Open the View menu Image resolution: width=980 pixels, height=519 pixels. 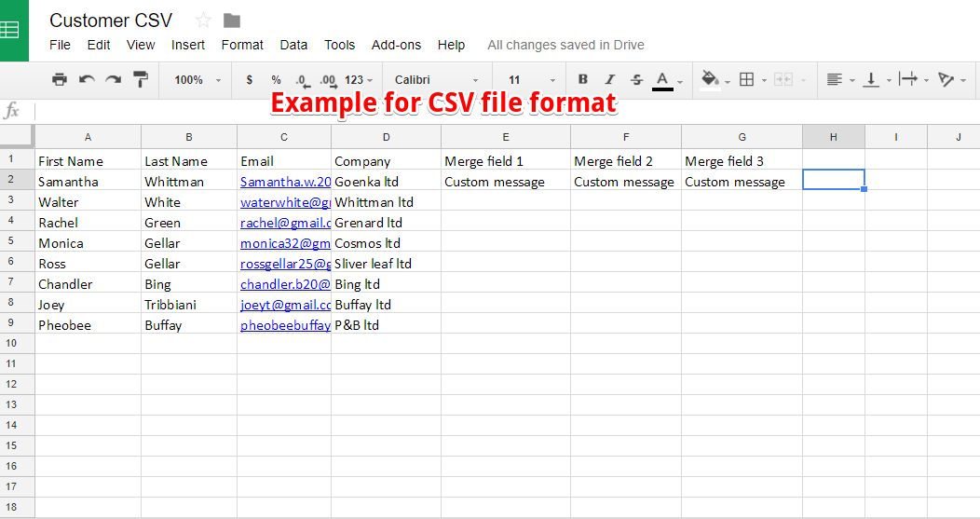coord(141,45)
